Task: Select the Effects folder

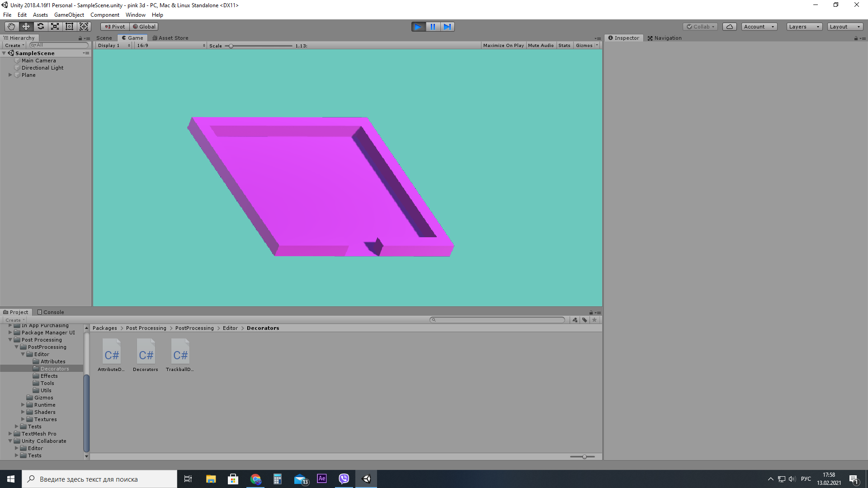Action: pos(49,376)
